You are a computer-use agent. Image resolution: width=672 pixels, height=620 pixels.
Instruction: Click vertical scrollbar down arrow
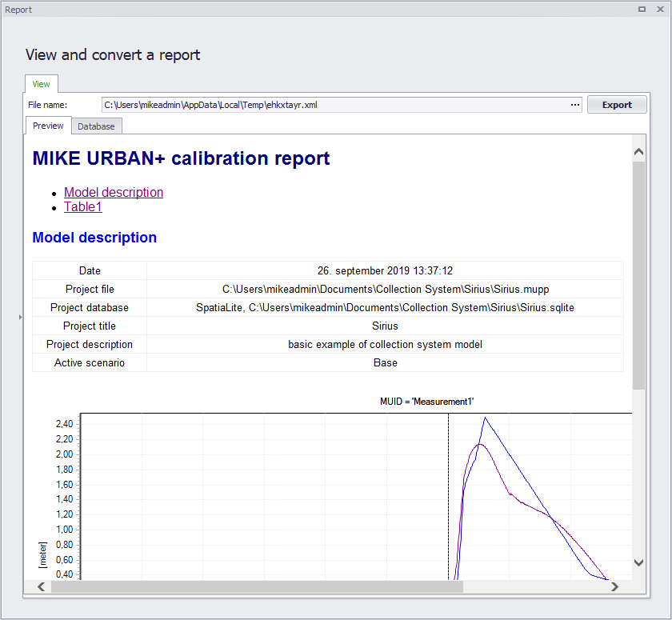tap(638, 562)
